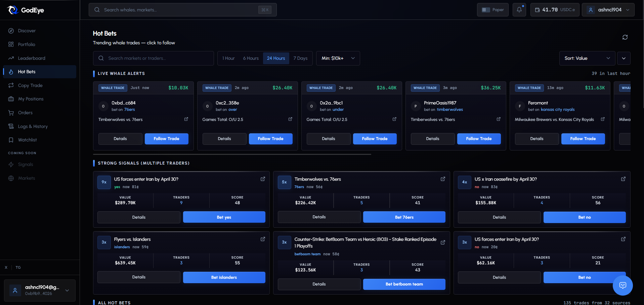Click the Search markets or traders field
Screen dimensions: 644x305
pyautogui.click(x=158, y=58)
